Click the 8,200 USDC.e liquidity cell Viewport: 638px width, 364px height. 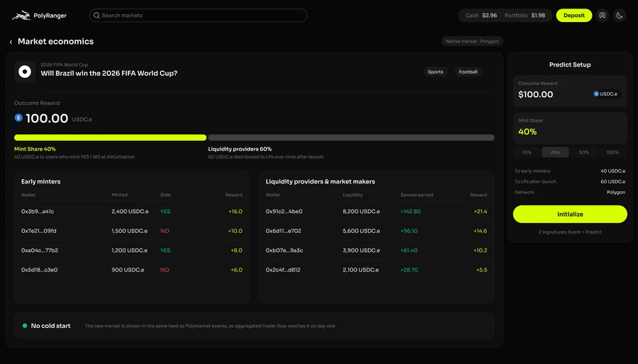pyautogui.click(x=362, y=212)
